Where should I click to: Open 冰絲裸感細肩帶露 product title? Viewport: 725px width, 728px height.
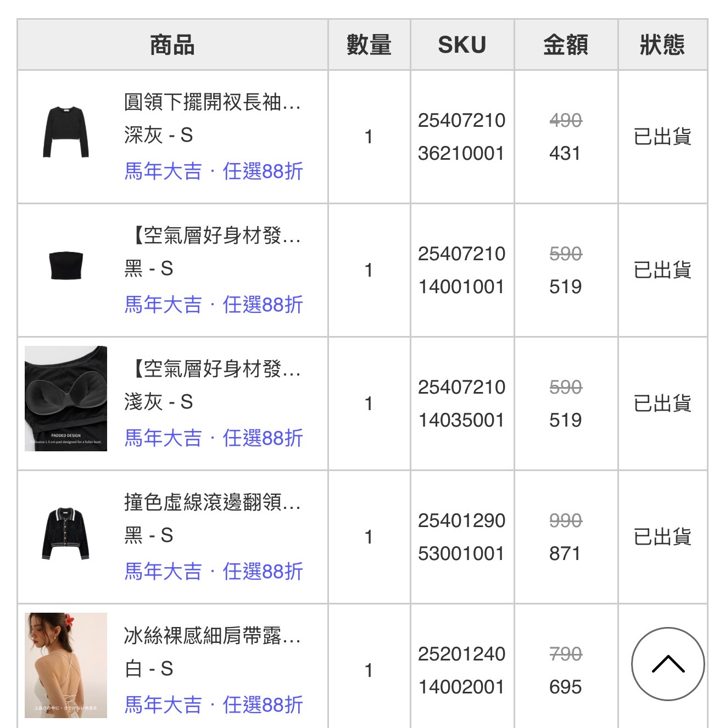coord(213,636)
